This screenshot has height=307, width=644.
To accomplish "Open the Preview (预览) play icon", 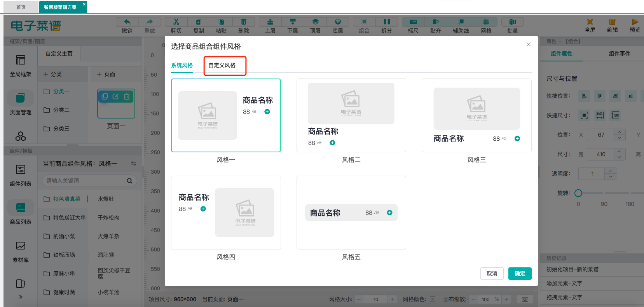I will 635,22.
